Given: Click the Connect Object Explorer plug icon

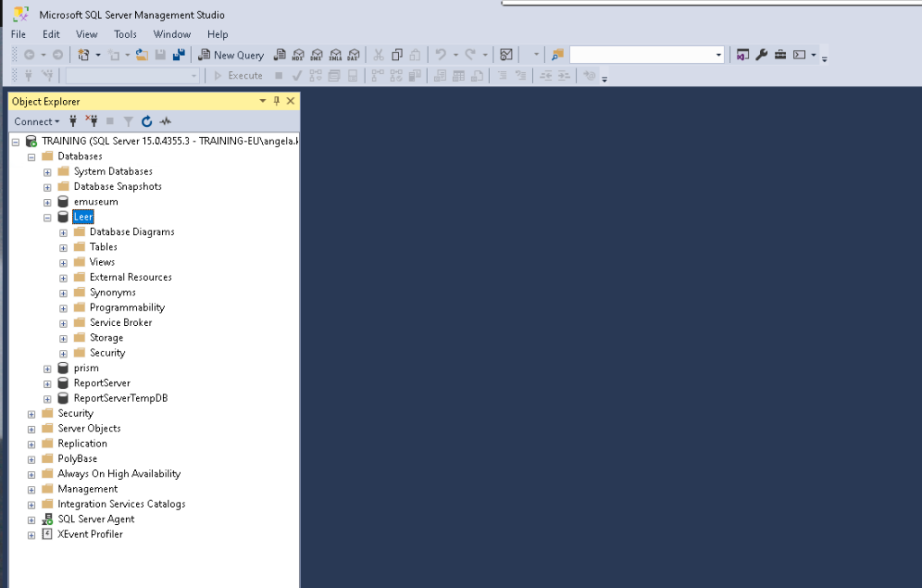Looking at the screenshot, I should [73, 122].
